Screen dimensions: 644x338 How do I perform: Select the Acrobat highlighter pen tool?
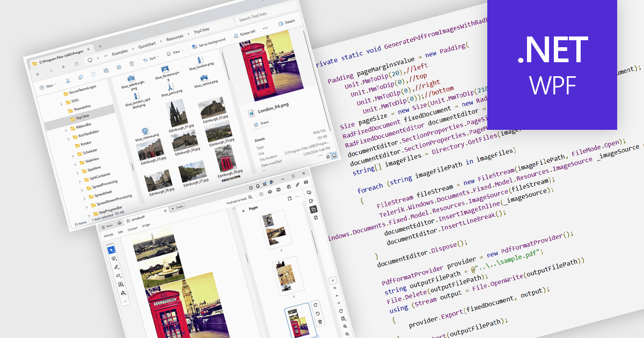[116, 267]
